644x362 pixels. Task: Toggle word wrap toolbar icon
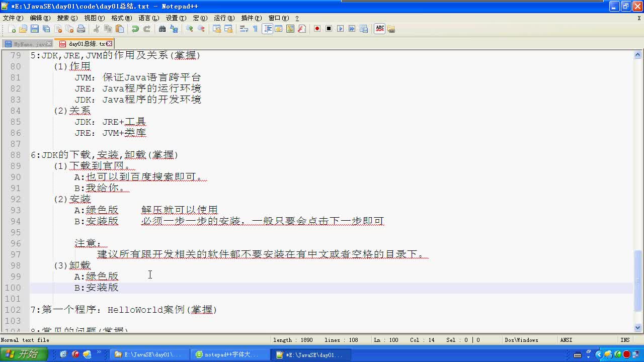coord(244,29)
